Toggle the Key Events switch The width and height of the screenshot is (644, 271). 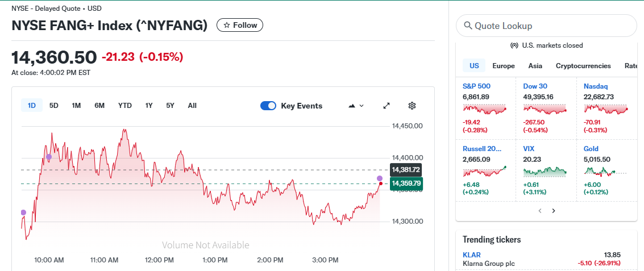coord(268,106)
